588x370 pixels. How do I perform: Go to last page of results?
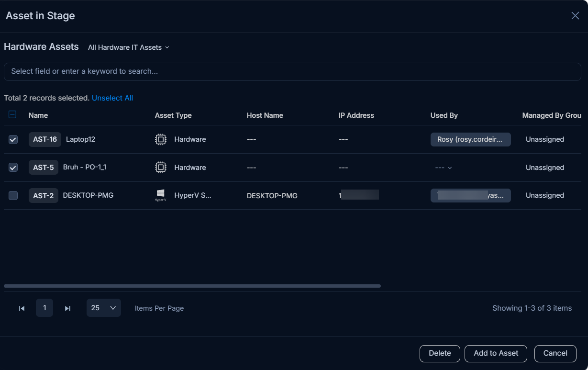coord(67,308)
